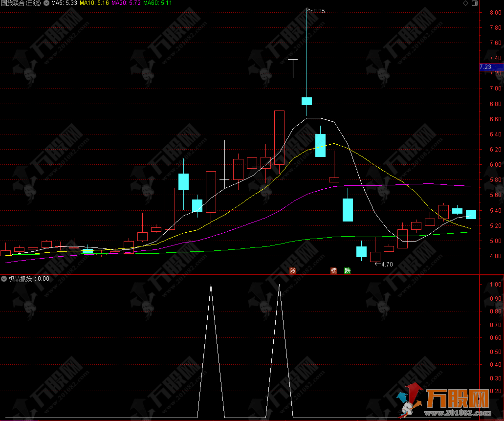Toggle the side panel icon at top-right
Viewport: 504px width, 421px height.
click(x=475, y=3)
